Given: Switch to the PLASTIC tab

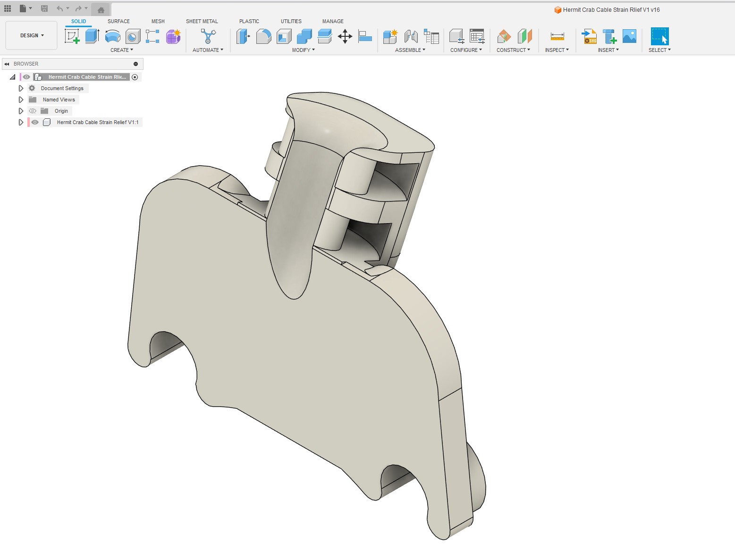Looking at the screenshot, I should (x=249, y=21).
